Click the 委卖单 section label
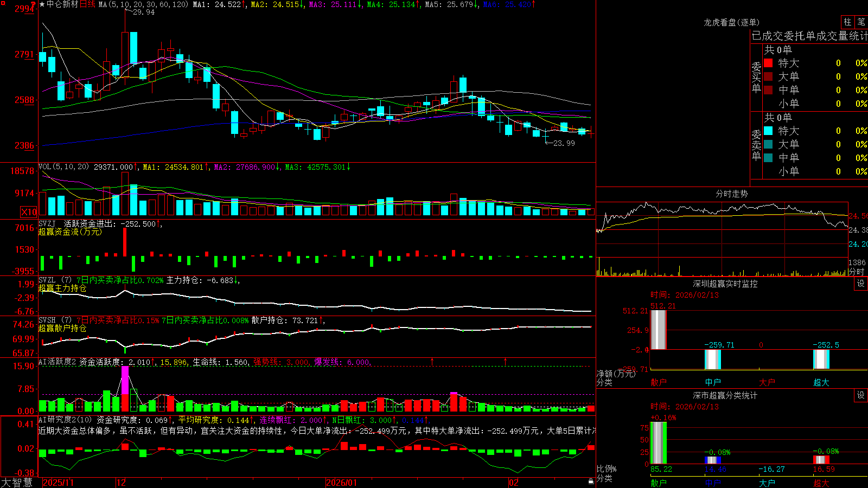Image resolution: width=868 pixels, height=488 pixels. 756,145
